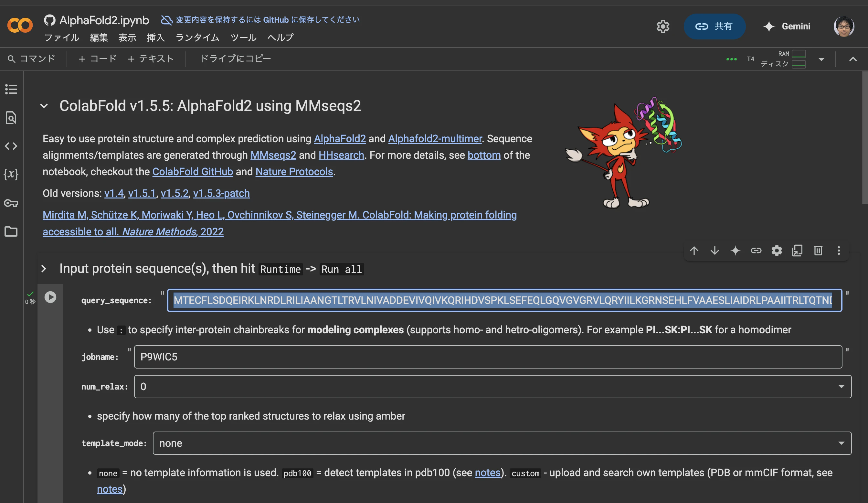This screenshot has height=503, width=868.
Task: Open the Alphafold2-multimer link
Action: [435, 138]
